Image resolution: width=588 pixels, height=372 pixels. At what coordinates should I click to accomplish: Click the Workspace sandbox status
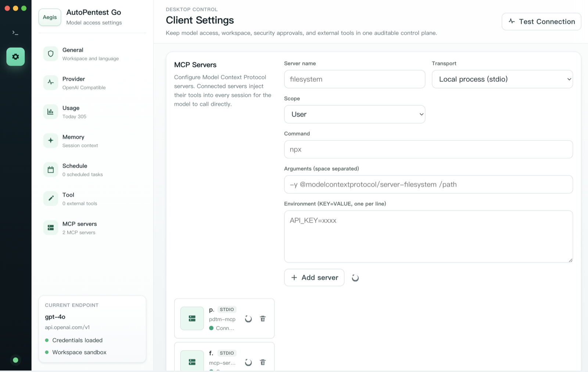76,352
